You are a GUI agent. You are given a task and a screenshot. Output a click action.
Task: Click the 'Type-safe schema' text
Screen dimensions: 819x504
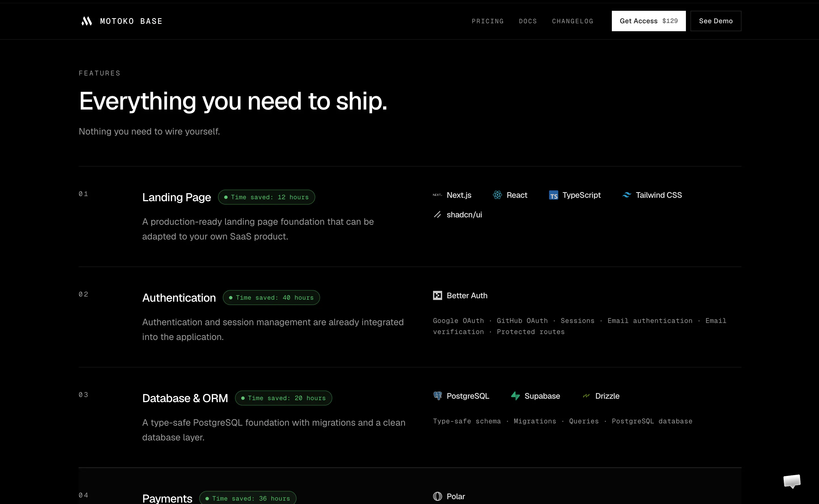click(467, 421)
